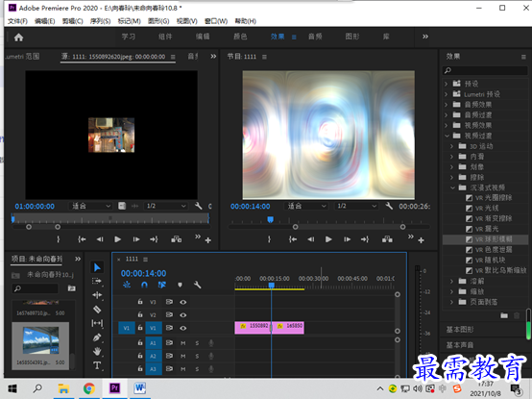
Task: Switch to 颜色 workspace tab
Action: click(240, 37)
